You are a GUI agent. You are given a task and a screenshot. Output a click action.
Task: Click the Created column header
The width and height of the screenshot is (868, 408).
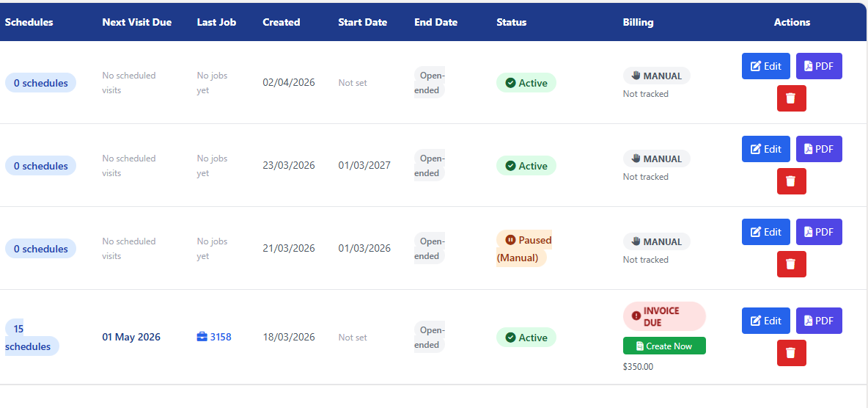(282, 22)
